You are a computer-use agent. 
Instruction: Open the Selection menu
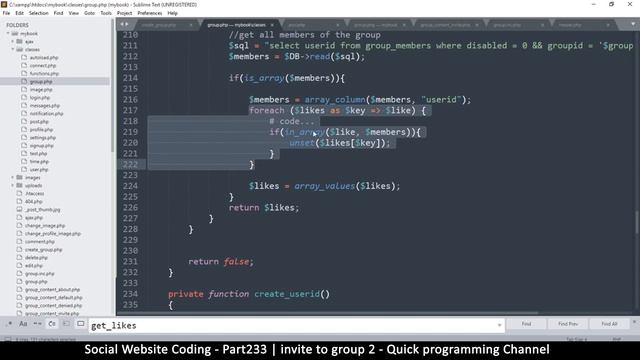38,13
